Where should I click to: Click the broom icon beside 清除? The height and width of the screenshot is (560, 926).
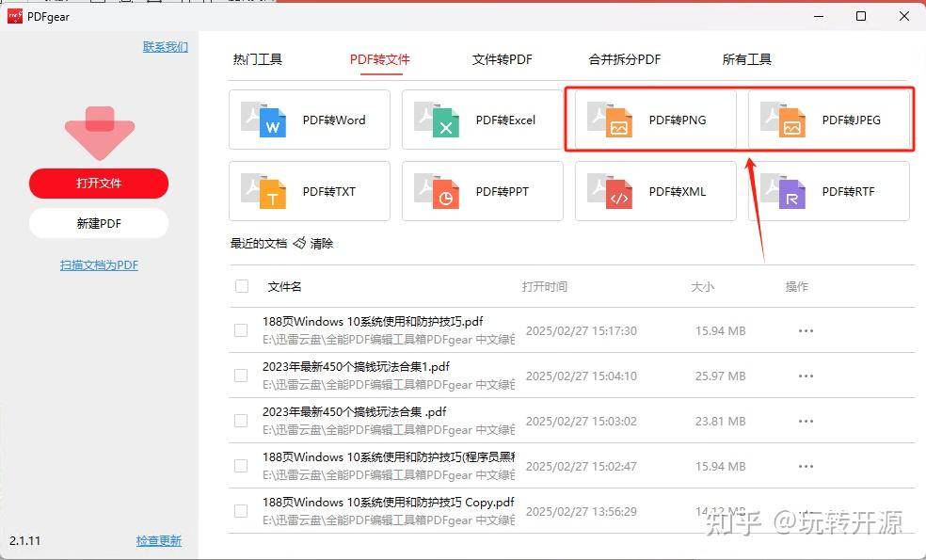299,243
